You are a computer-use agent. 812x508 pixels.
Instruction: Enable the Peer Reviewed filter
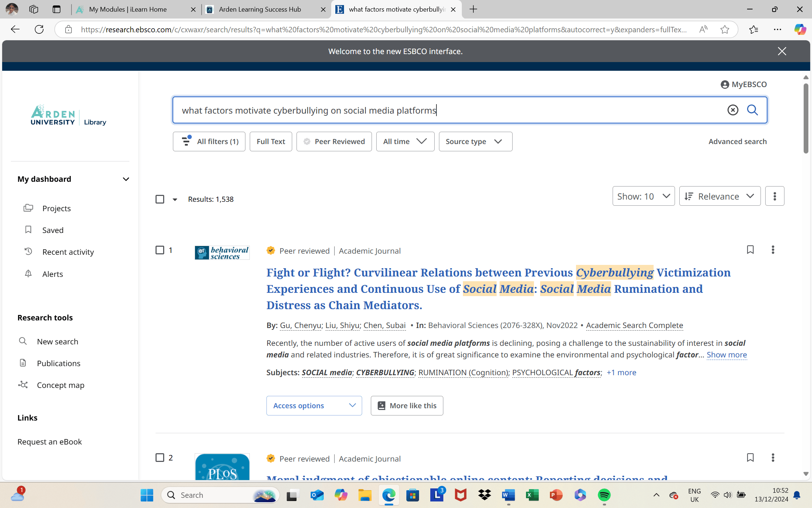tap(334, 141)
